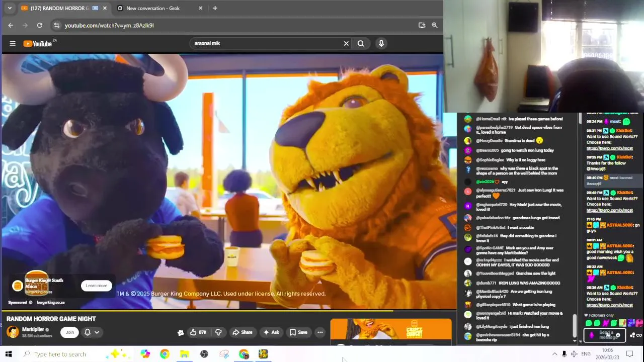Select @SophieBaglee Why is it so laggy message
This screenshot has height=362, width=644.
(505, 160)
